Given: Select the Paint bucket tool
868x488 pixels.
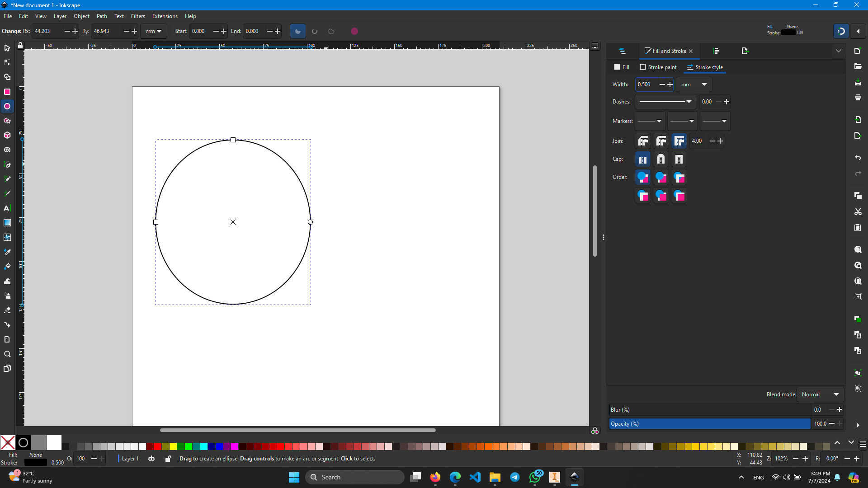Looking at the screenshot, I should [x=7, y=266].
